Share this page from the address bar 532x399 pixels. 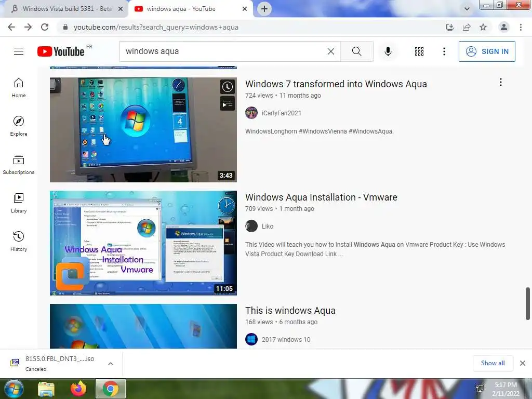(467, 27)
